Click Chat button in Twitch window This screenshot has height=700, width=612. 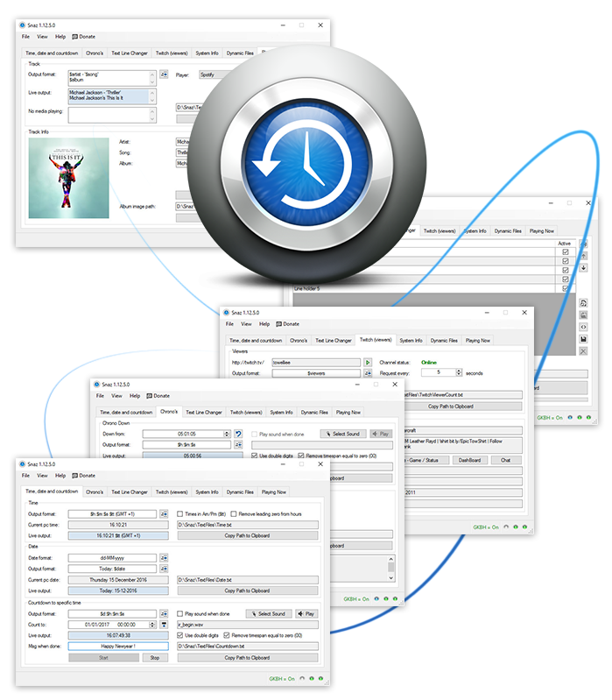[x=506, y=460]
